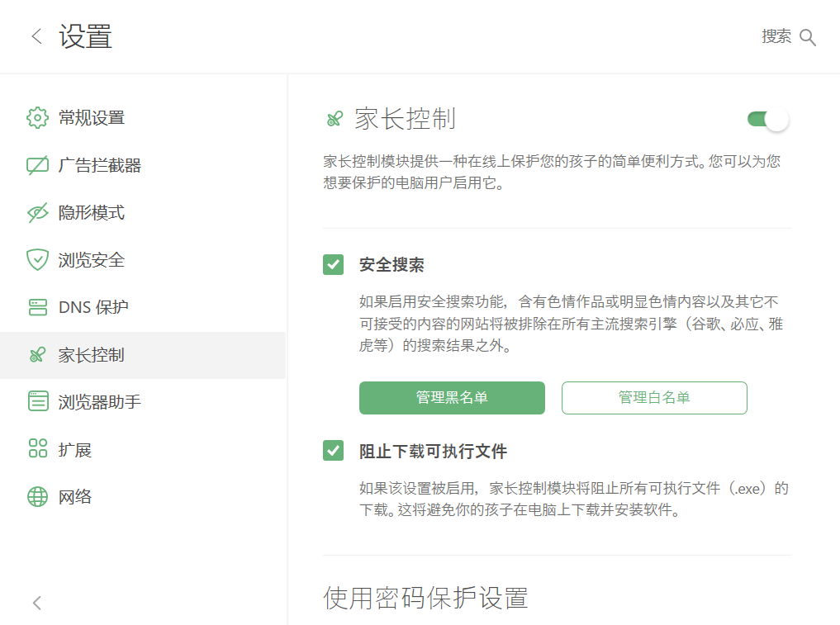
Task: Click the globe icon for 网络
Action: tap(37, 496)
